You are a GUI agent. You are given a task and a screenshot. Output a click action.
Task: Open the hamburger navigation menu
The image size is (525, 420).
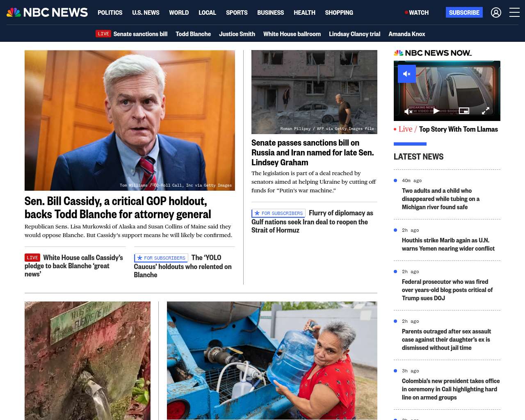(514, 13)
